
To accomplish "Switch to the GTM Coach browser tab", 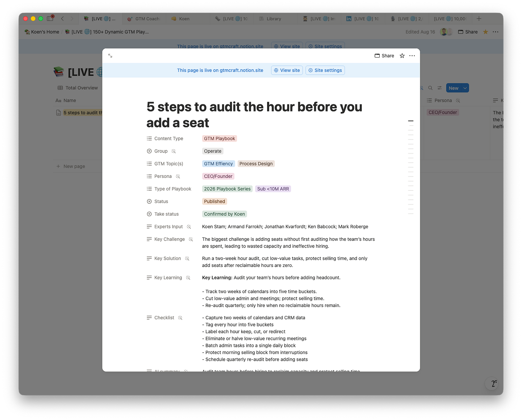I will point(144,19).
